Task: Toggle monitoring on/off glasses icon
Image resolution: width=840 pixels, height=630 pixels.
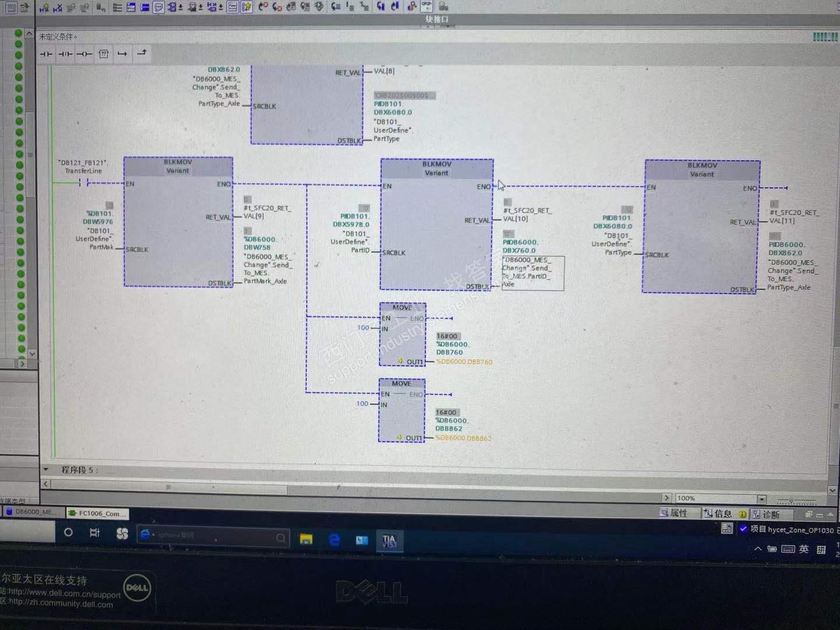Action: (x=426, y=6)
